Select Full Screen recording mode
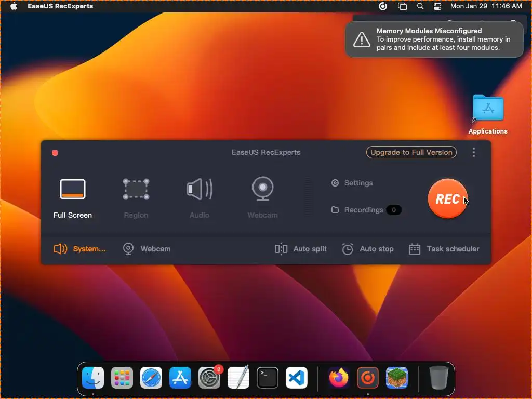The image size is (532, 399). (73, 198)
